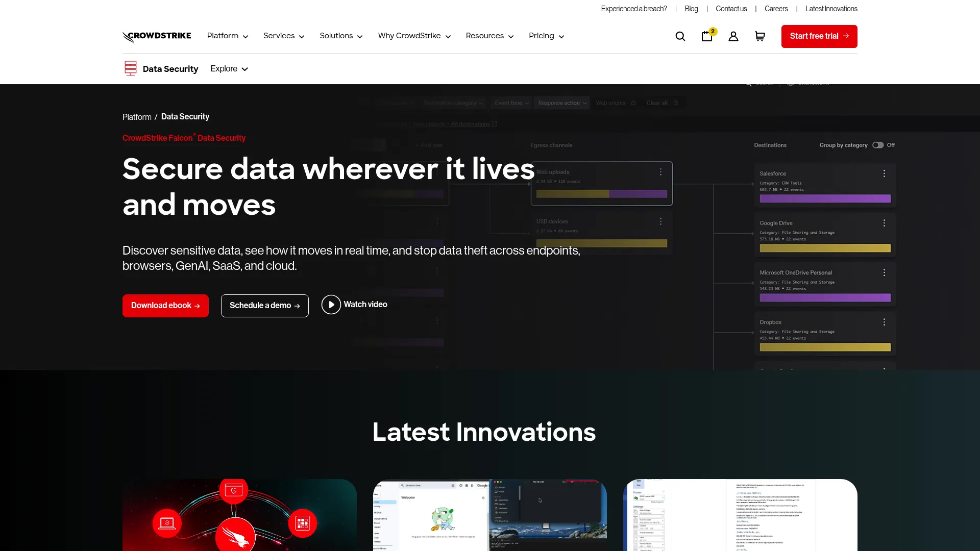Select the Salesforce destination card title
Image resolution: width=980 pixels, height=551 pixels.
click(773, 174)
